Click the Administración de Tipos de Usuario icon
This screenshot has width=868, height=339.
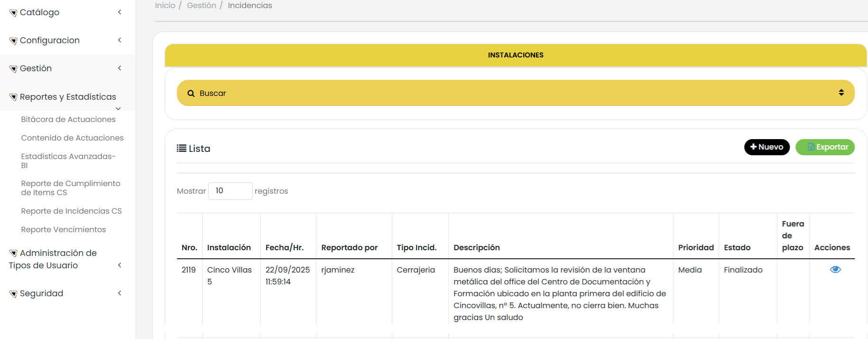(x=13, y=254)
